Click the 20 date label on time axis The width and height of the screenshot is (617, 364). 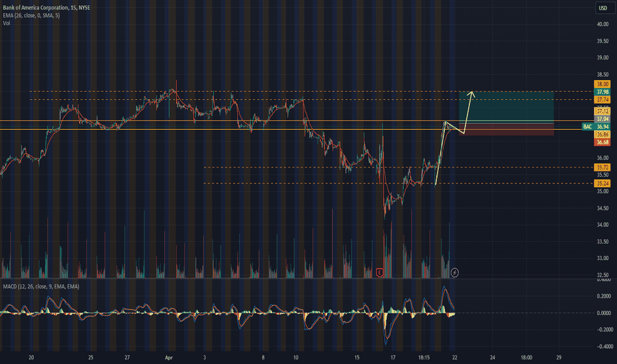point(31,357)
